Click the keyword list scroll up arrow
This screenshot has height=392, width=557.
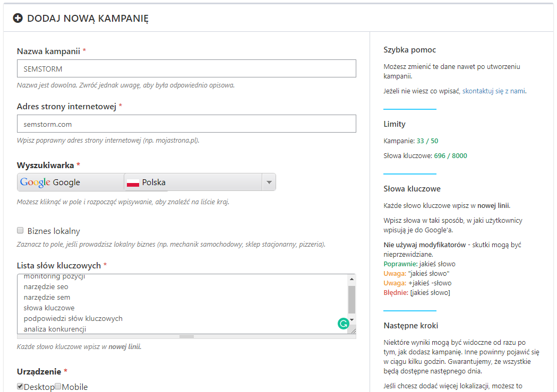coord(351,278)
